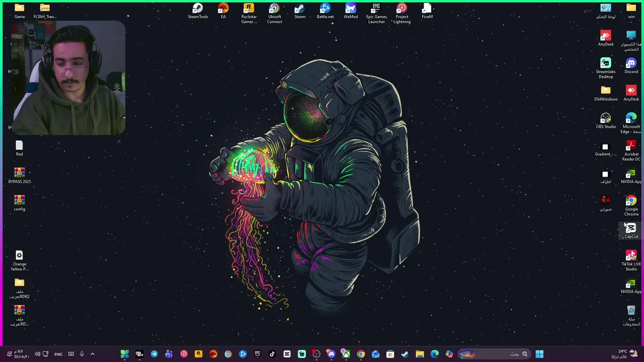Select the Game folder on desktop

click(x=20, y=11)
